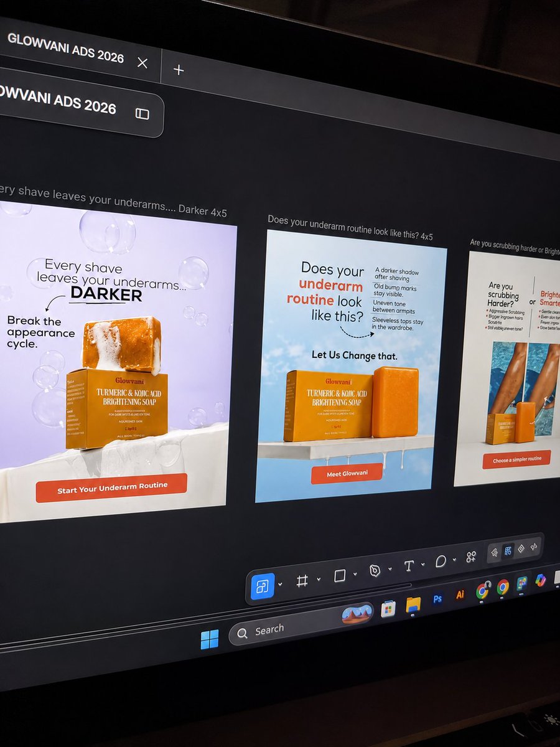
Task: Expand the Move tool dropdown arrow
Action: [x=280, y=584]
